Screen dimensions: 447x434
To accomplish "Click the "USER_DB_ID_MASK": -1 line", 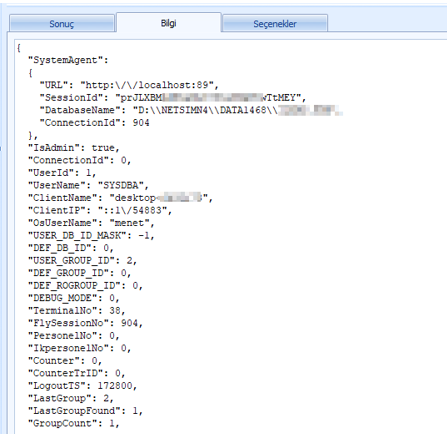I will pyautogui.click(x=91, y=236).
